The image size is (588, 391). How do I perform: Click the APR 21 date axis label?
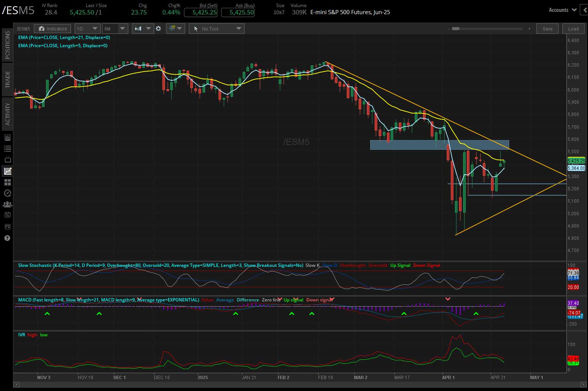click(x=498, y=377)
